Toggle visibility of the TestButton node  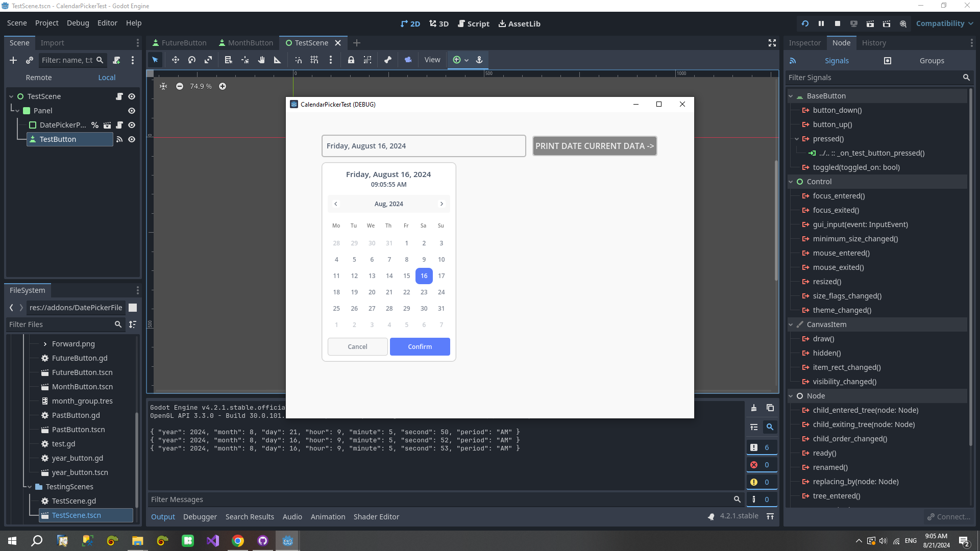(132, 139)
